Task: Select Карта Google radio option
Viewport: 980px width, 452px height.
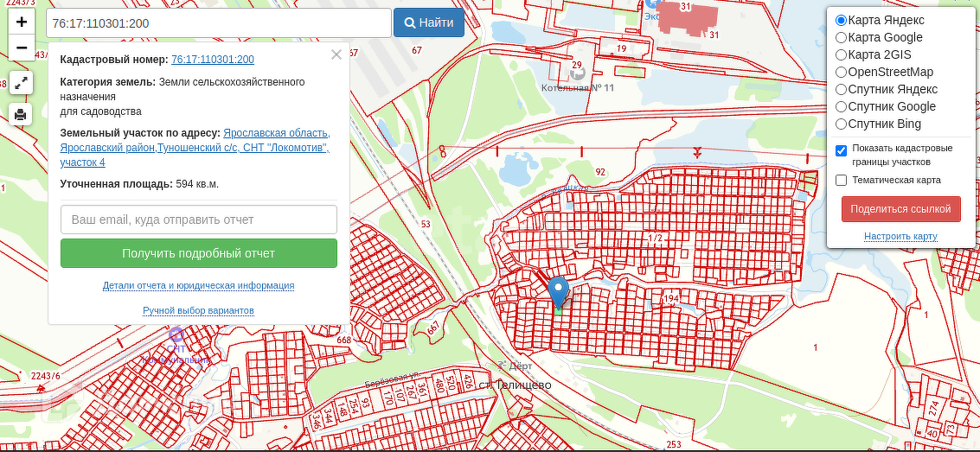Action: (x=841, y=38)
